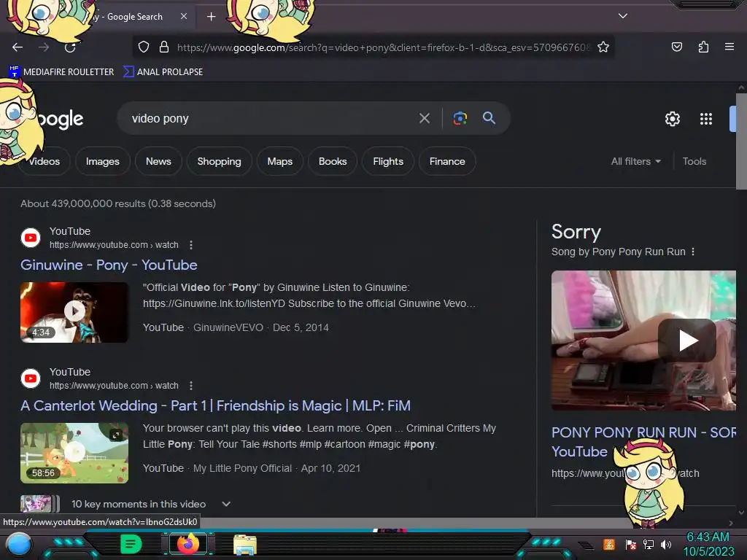
Task: Open the A Canterlot Wedding Part 1 link
Action: 215,405
